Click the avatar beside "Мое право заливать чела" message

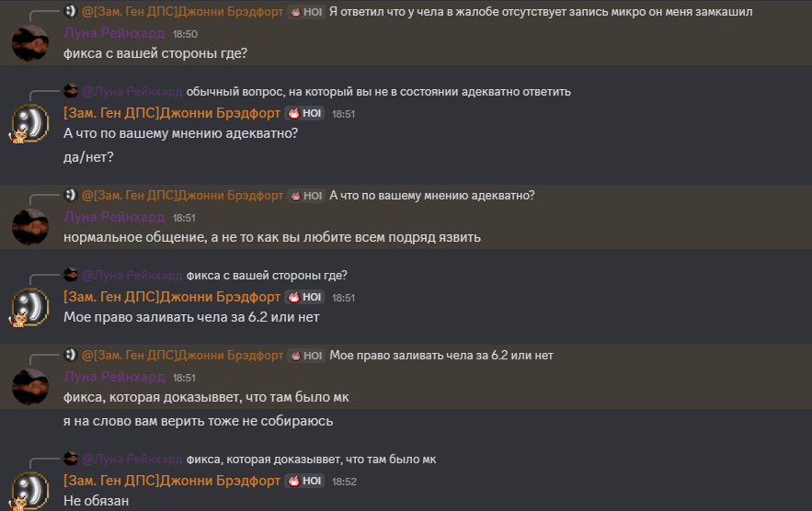30,307
